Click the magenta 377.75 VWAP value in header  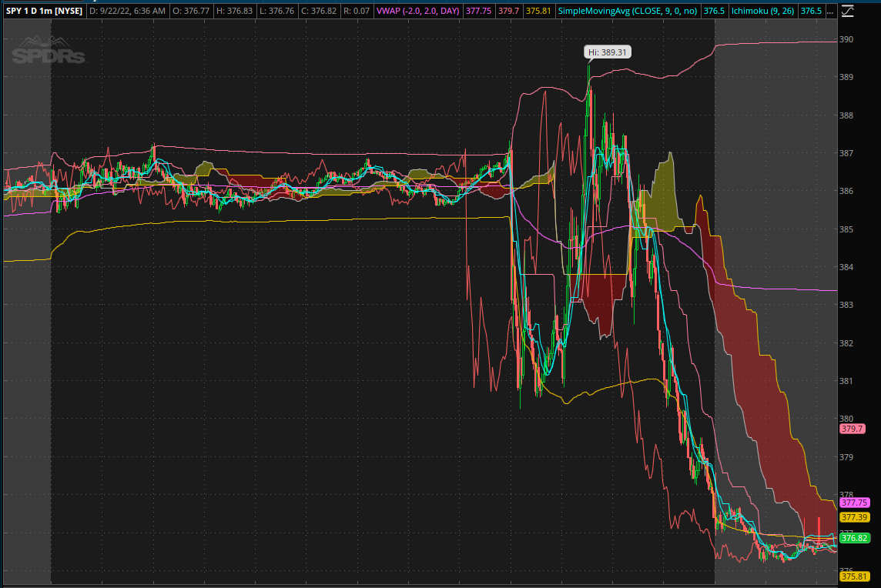point(479,11)
